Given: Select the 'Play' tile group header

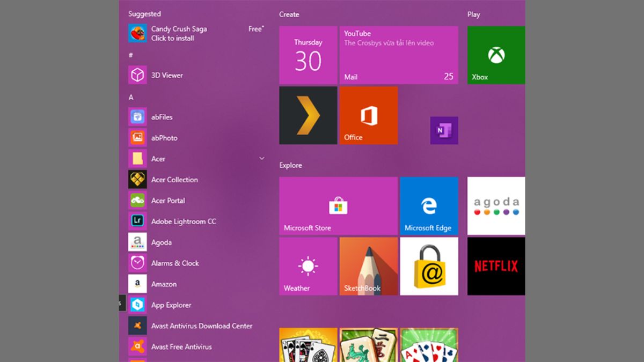Looking at the screenshot, I should [473, 14].
